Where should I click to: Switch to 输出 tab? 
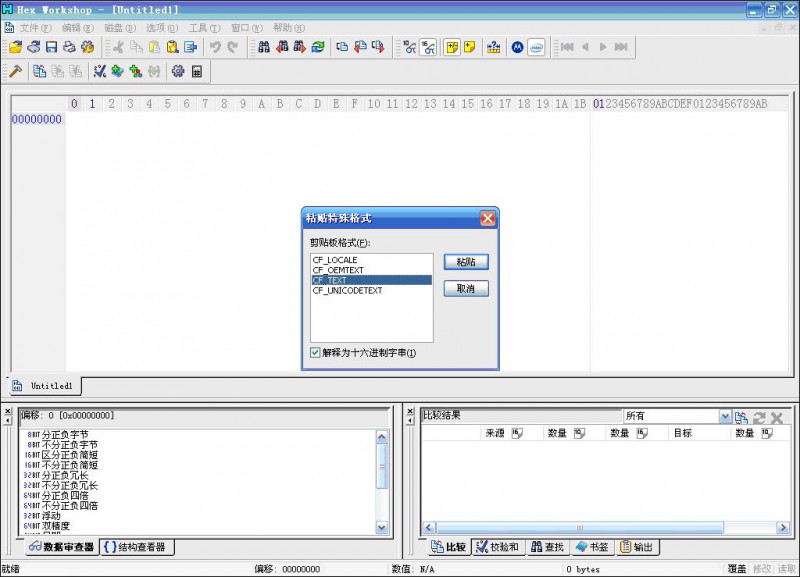click(x=637, y=547)
